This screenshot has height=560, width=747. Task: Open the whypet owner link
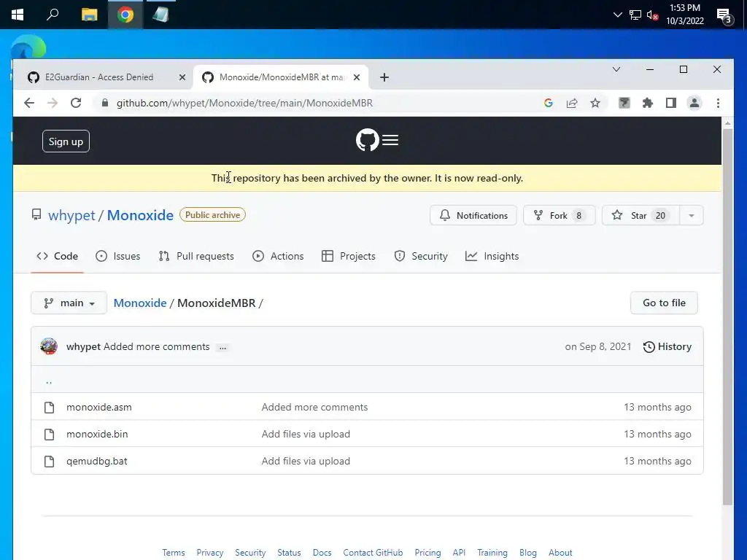(x=71, y=215)
